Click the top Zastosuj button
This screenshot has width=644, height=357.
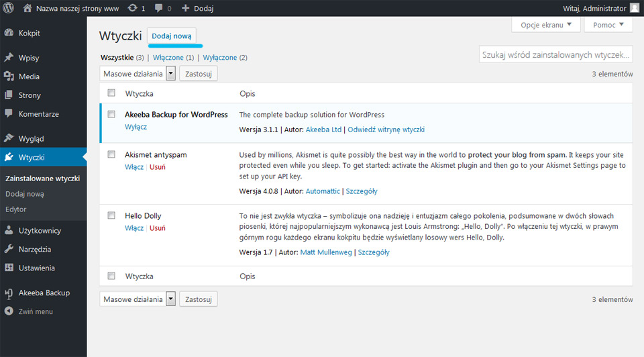tap(199, 74)
